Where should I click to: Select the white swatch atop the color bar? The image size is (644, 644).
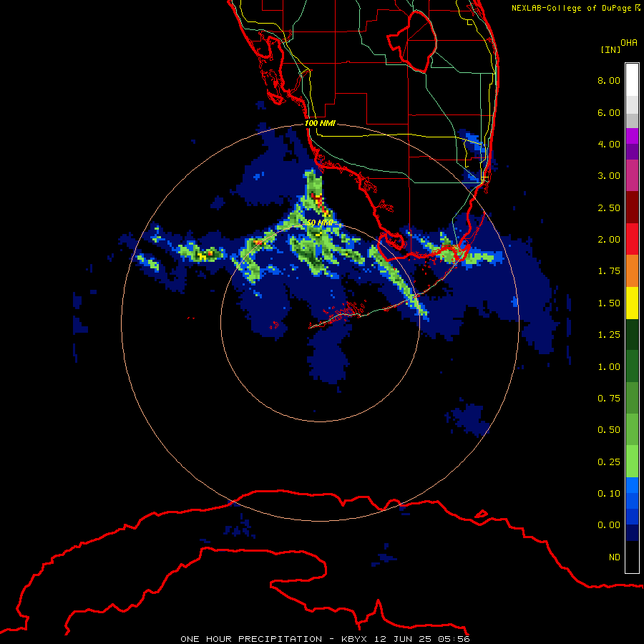coord(632,80)
